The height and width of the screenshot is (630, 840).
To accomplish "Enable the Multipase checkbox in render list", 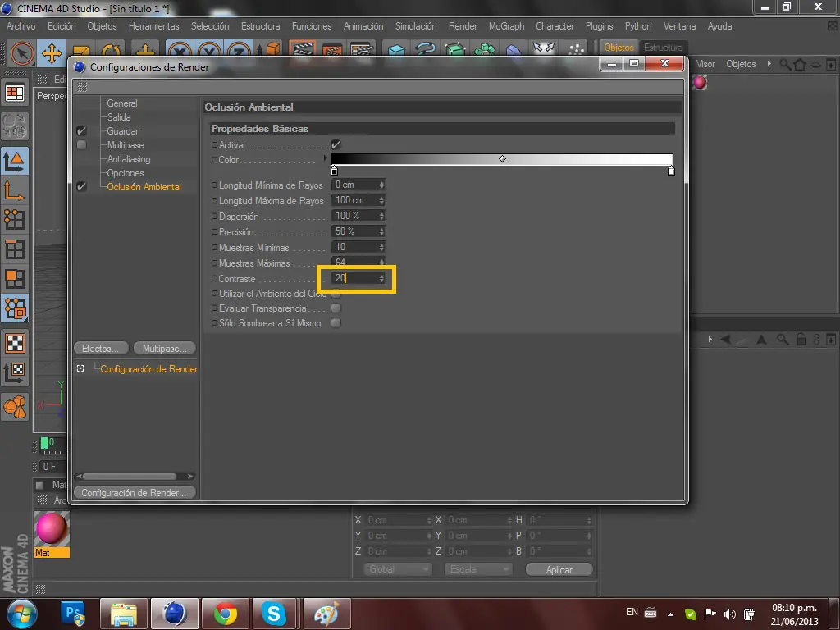I will (81, 144).
